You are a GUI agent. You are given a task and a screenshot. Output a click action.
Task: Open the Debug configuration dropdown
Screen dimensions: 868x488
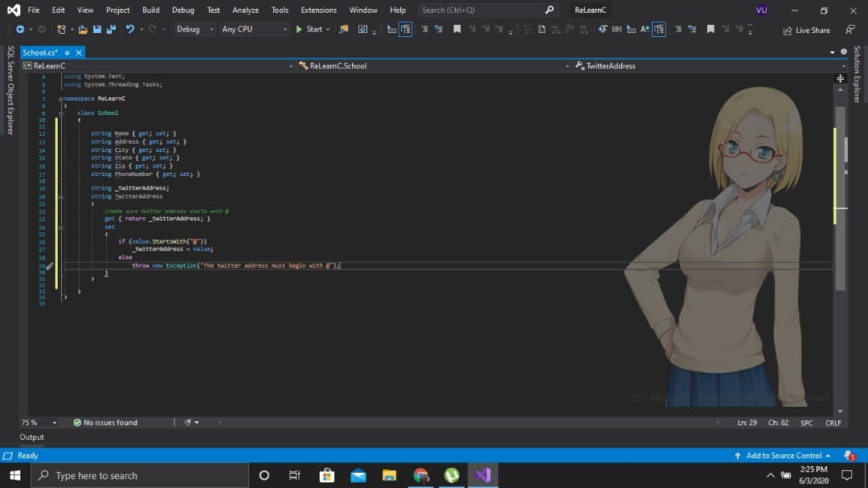(x=194, y=29)
